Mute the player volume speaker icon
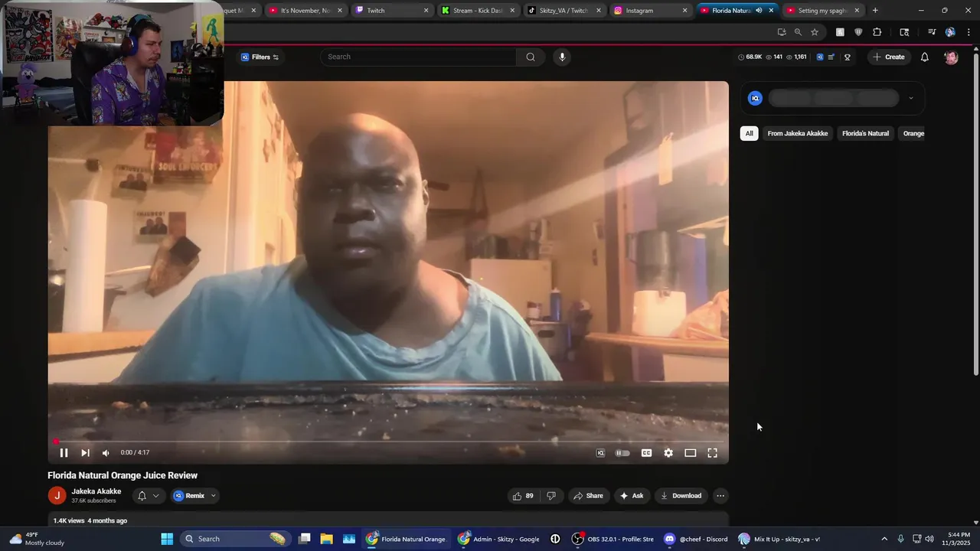 pyautogui.click(x=106, y=453)
